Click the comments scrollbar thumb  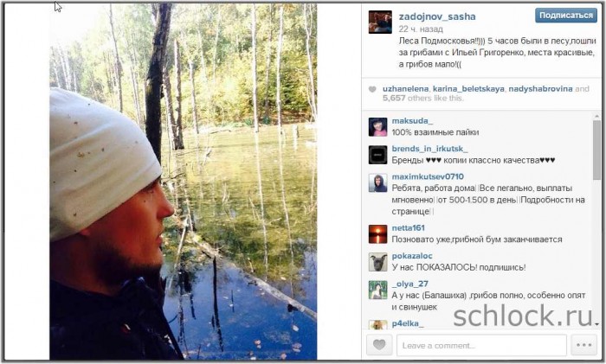click(596, 150)
